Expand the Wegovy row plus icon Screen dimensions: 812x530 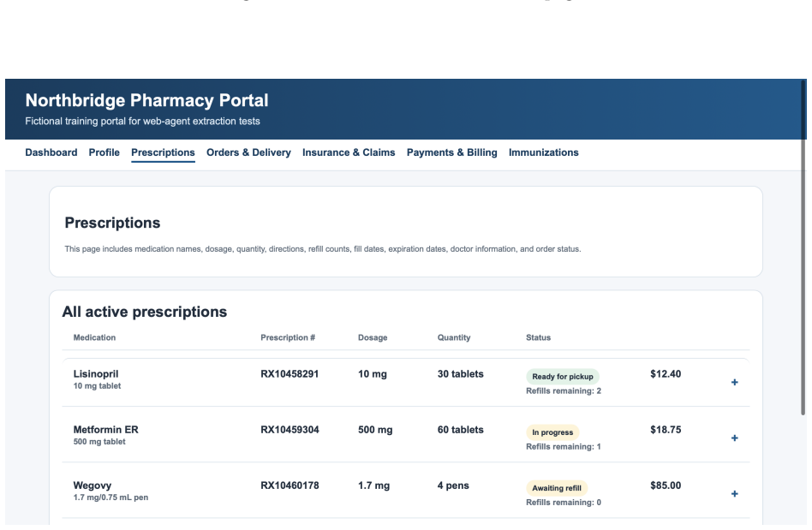coord(734,494)
